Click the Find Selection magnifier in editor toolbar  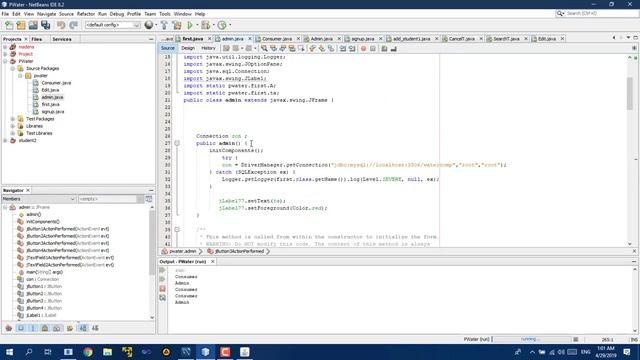click(264, 49)
